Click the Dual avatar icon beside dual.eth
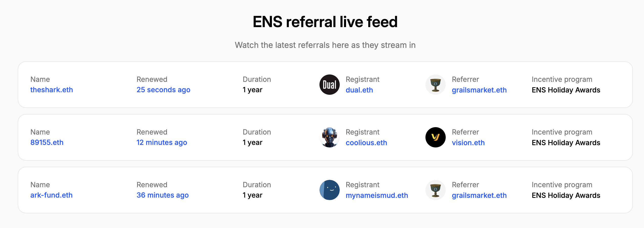This screenshot has width=644, height=228. [329, 85]
